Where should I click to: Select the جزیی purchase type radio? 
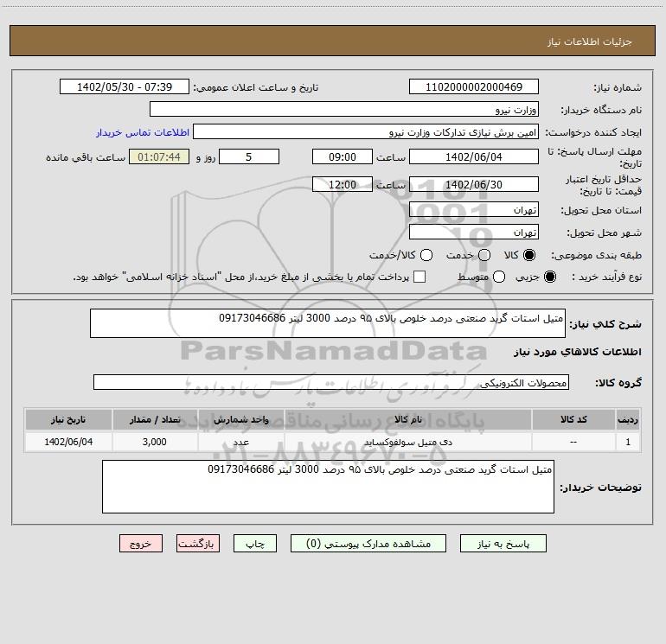tap(549, 277)
